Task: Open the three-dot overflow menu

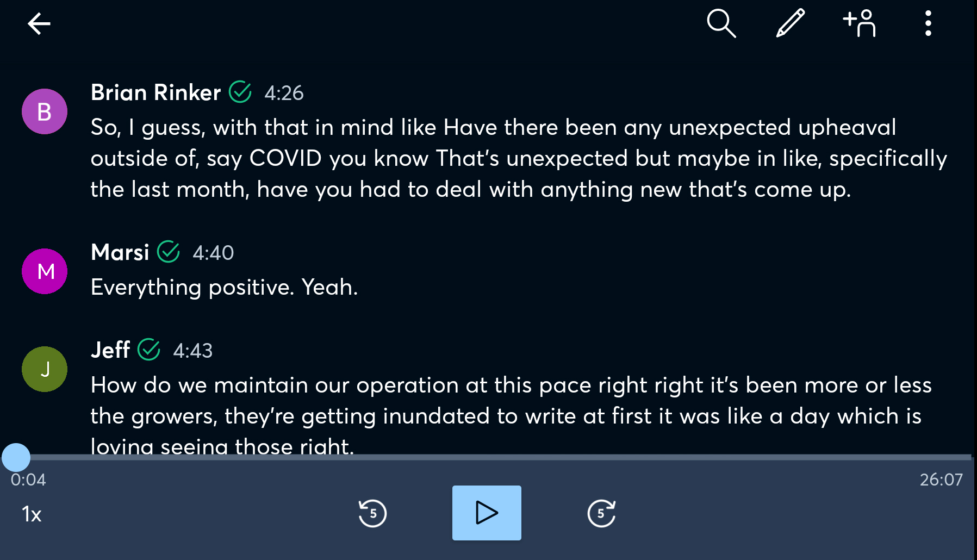Action: (928, 23)
